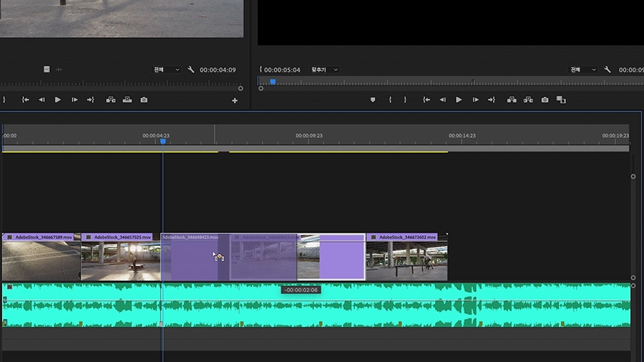Click the Lift button in program monitor
The image size is (644, 362).
click(512, 100)
